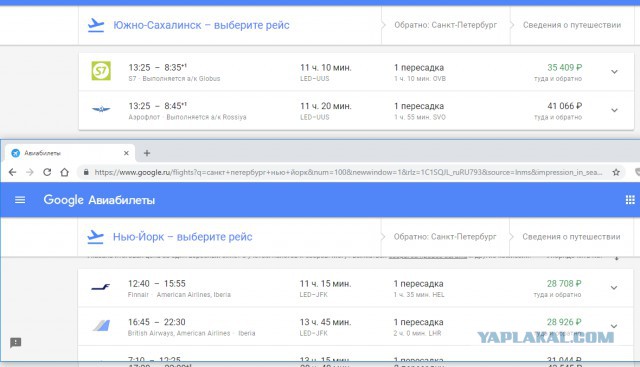This screenshot has height=367, width=640.
Task: Click the Нью-Йорк – выберите рейс heading
Action: (x=182, y=237)
